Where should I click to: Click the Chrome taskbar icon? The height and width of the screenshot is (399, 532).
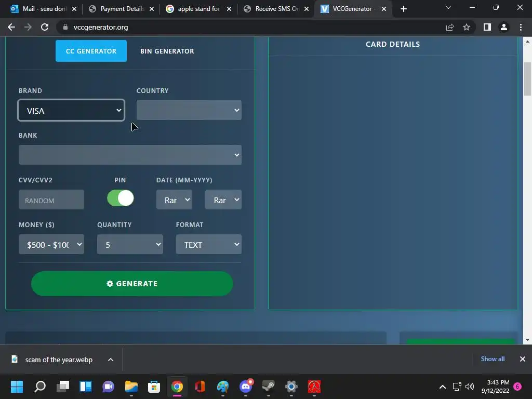pos(177,387)
